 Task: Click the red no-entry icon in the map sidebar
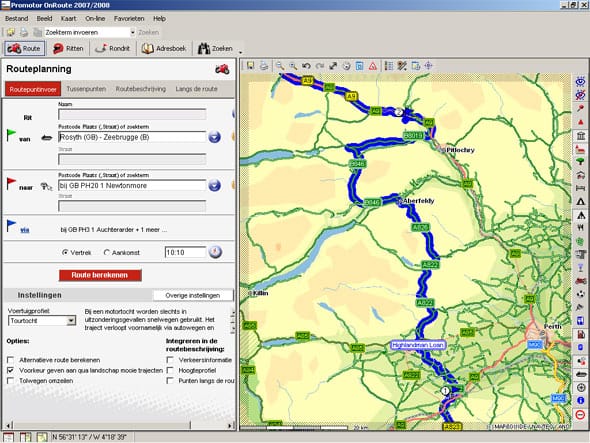(x=580, y=414)
